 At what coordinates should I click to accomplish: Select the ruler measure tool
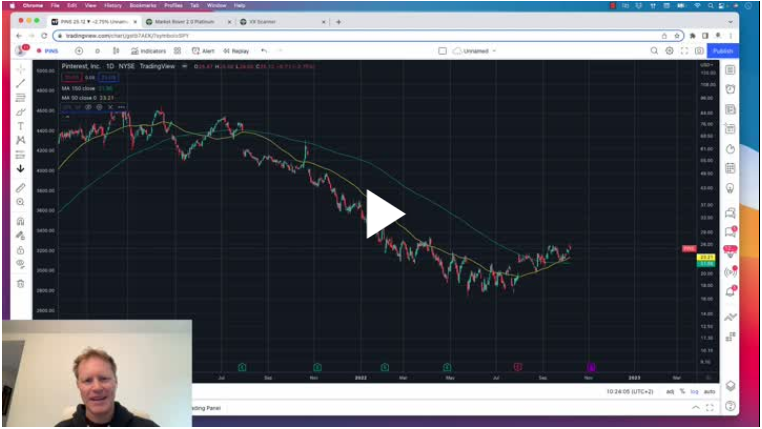[20, 188]
